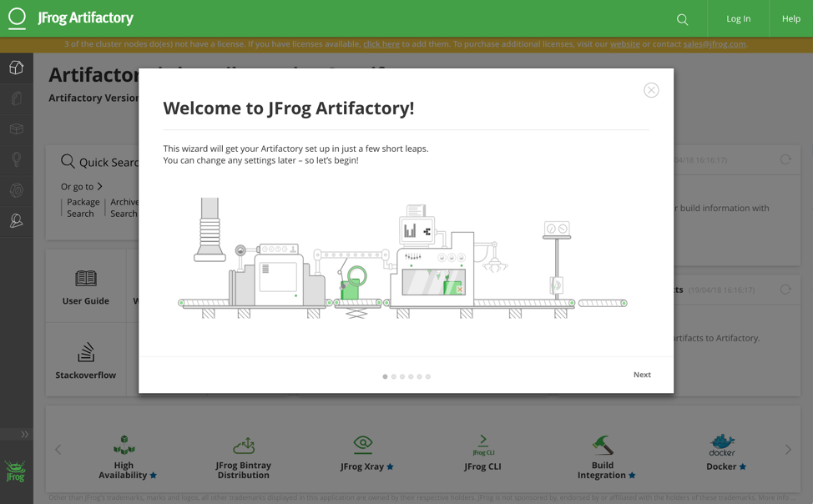Expand the sidebar with double chevron
Viewport: 813px width, 504px height.
pyautogui.click(x=24, y=434)
